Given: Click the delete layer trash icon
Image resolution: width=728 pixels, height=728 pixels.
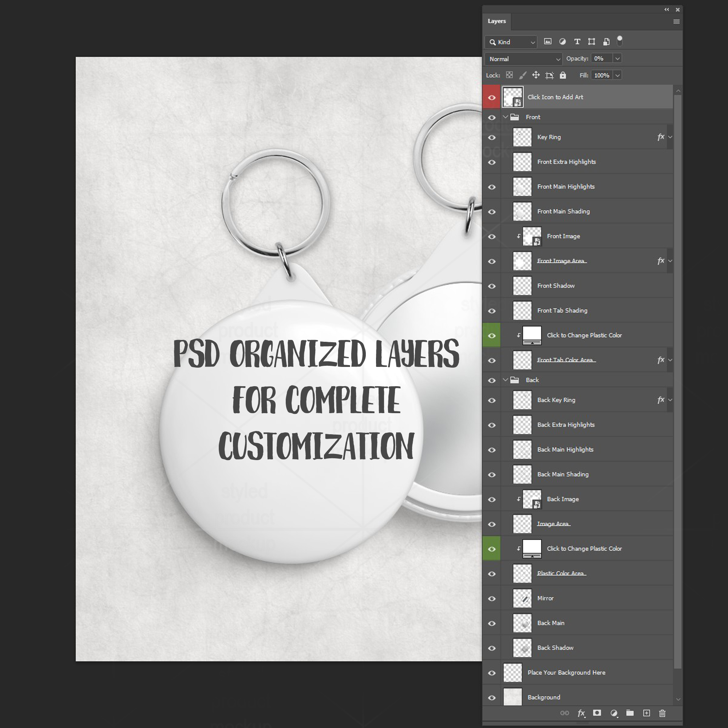Looking at the screenshot, I should coord(662,713).
